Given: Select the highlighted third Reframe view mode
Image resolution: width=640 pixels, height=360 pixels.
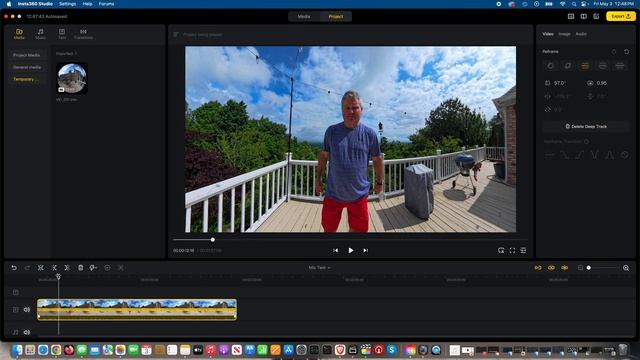Looking at the screenshot, I should coord(585,66).
